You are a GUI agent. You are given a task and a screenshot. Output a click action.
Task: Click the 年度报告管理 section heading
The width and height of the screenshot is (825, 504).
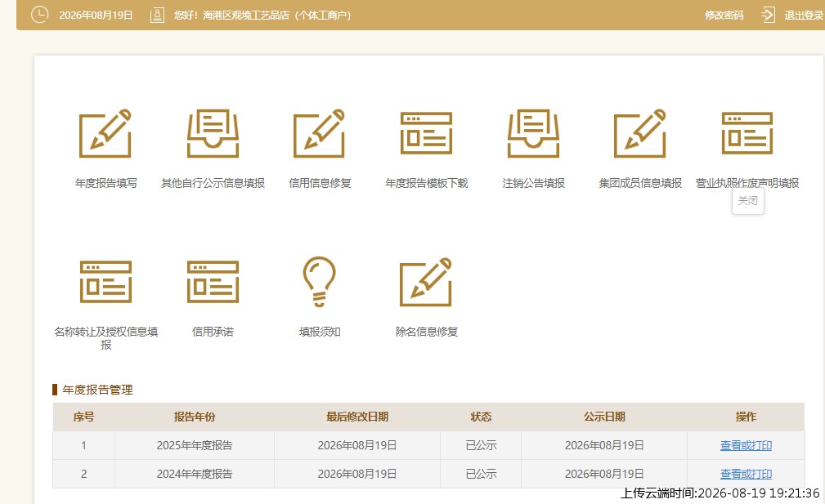(x=97, y=390)
